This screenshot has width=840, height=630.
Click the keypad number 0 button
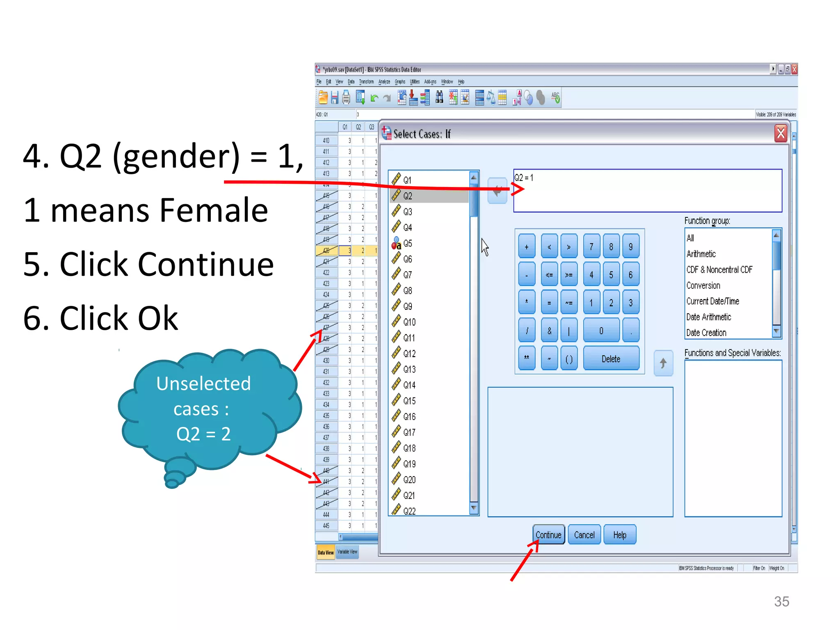(601, 331)
